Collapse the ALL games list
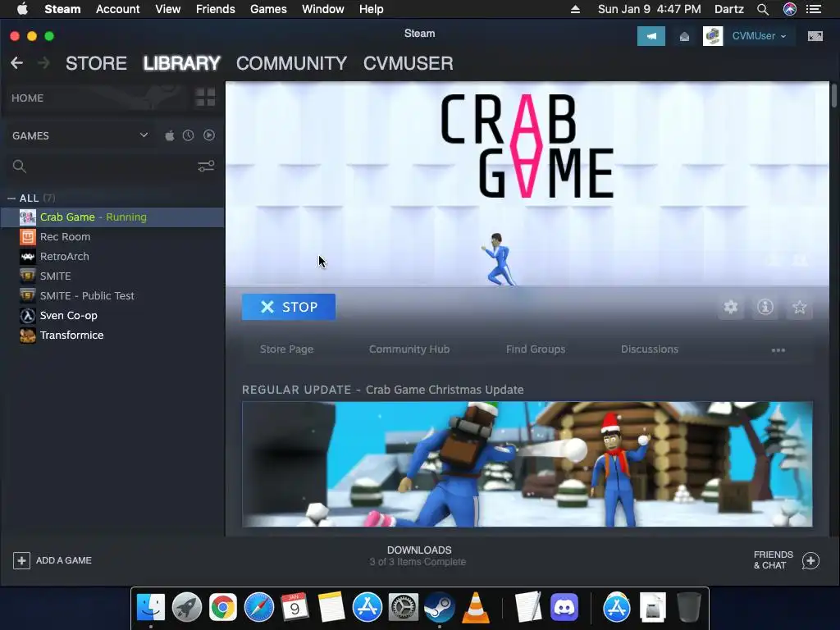The image size is (840, 630). pyautogui.click(x=11, y=199)
